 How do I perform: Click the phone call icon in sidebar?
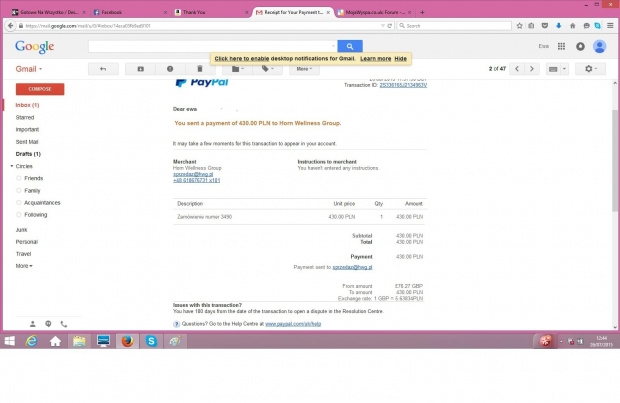64,324
